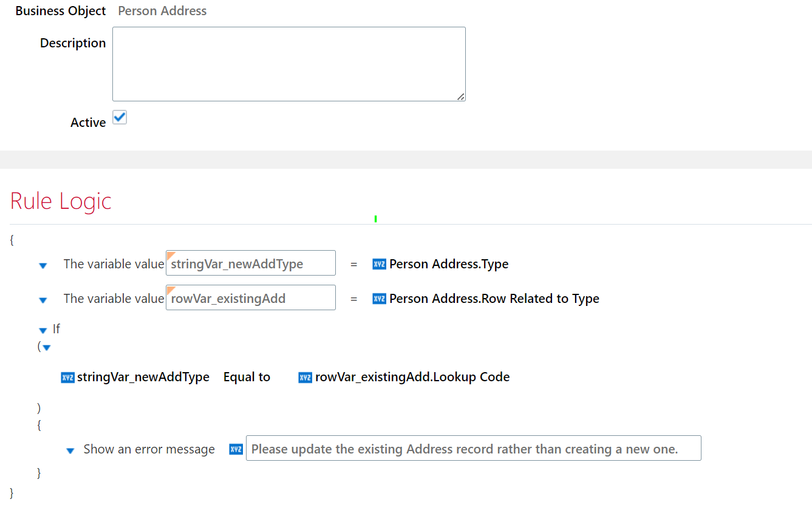
Task: Click the XYZ icon before stringVar_newAddType condition
Action: click(x=67, y=378)
